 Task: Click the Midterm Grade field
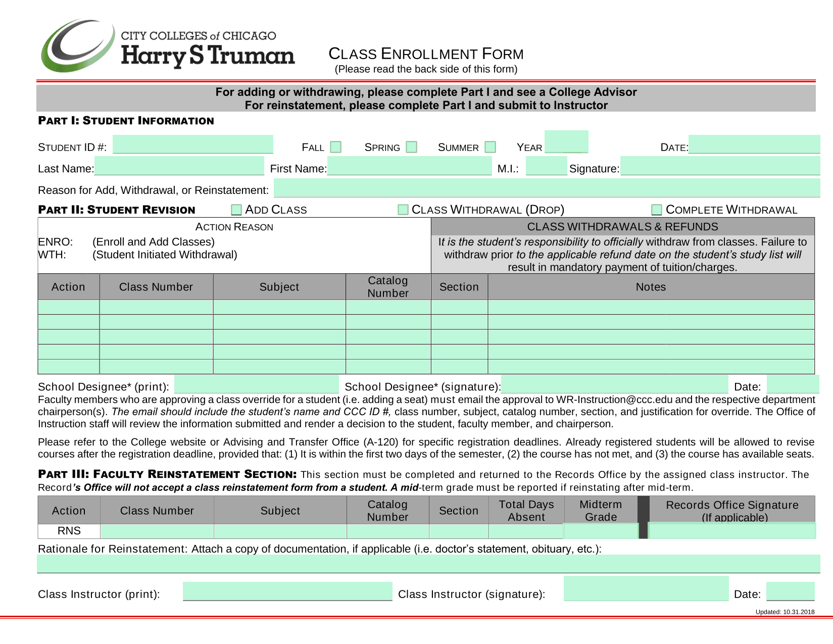601,531
